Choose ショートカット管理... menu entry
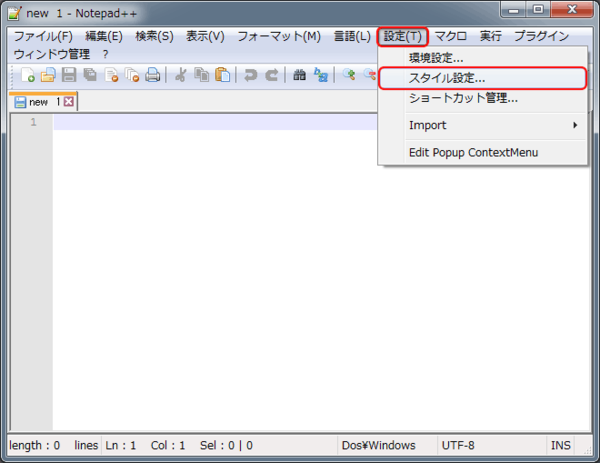This screenshot has height=463, width=600. click(x=483, y=98)
